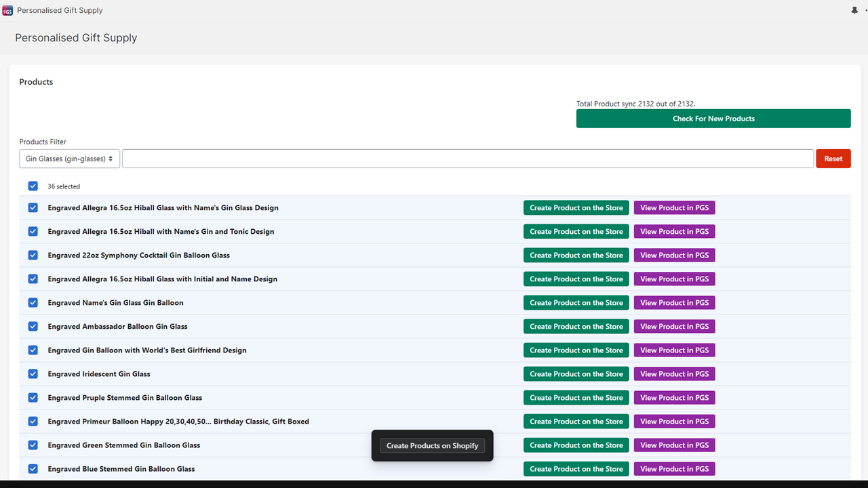Create the Engraved Primeur Balloon Birthday Classic on Store
Image resolution: width=868 pixels, height=488 pixels.
576,421
